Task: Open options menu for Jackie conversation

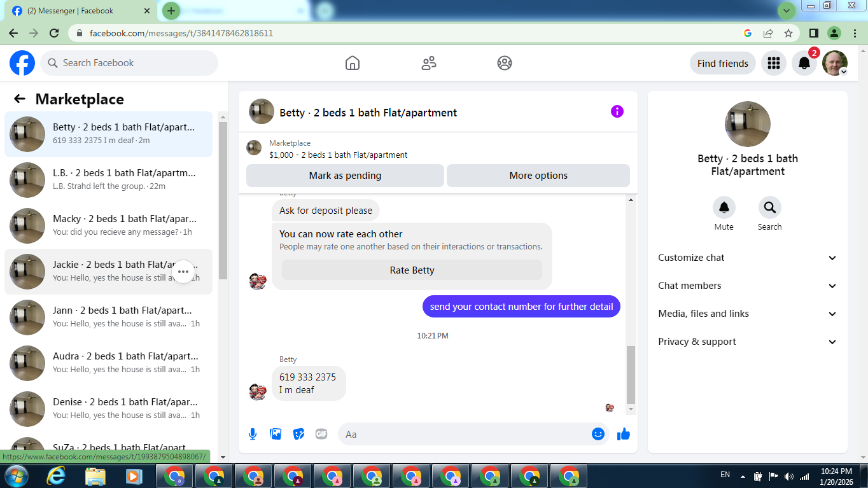Action: coord(183,272)
